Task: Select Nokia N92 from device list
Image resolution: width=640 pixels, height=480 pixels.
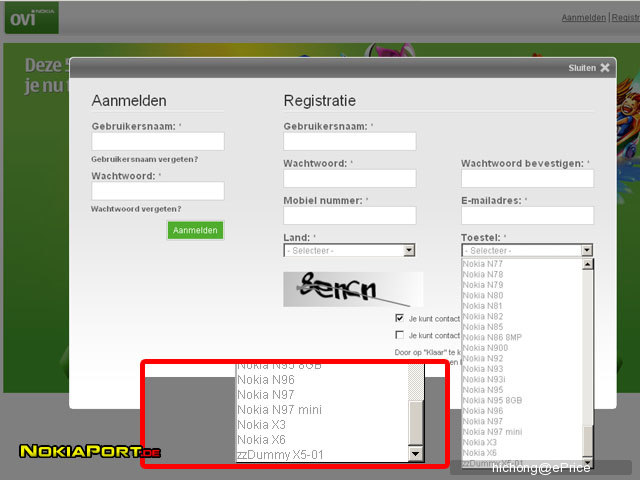Action: click(522, 358)
